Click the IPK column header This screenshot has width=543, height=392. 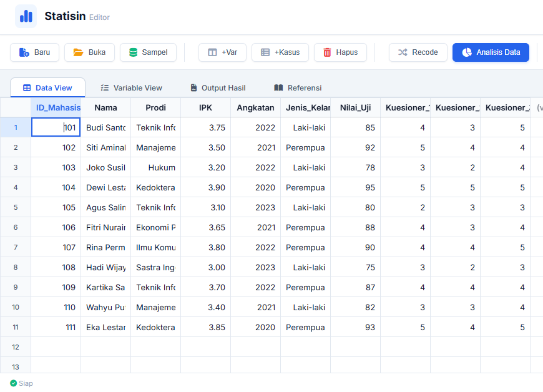(205, 108)
